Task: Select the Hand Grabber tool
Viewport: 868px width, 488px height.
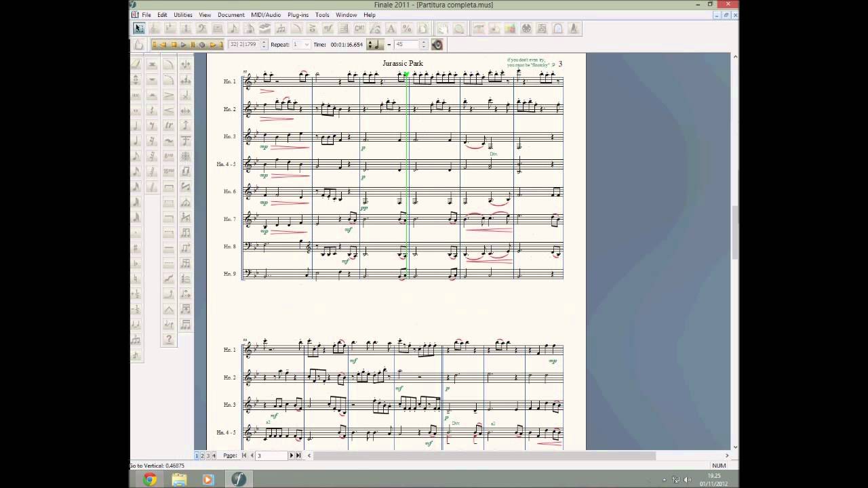Action: coord(441,28)
